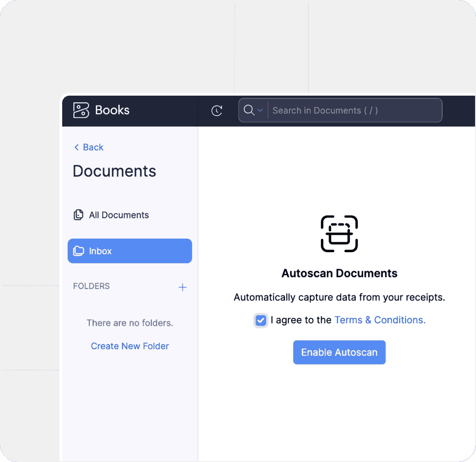Click the search magnifier icon
This screenshot has width=476, height=462.
click(248, 110)
